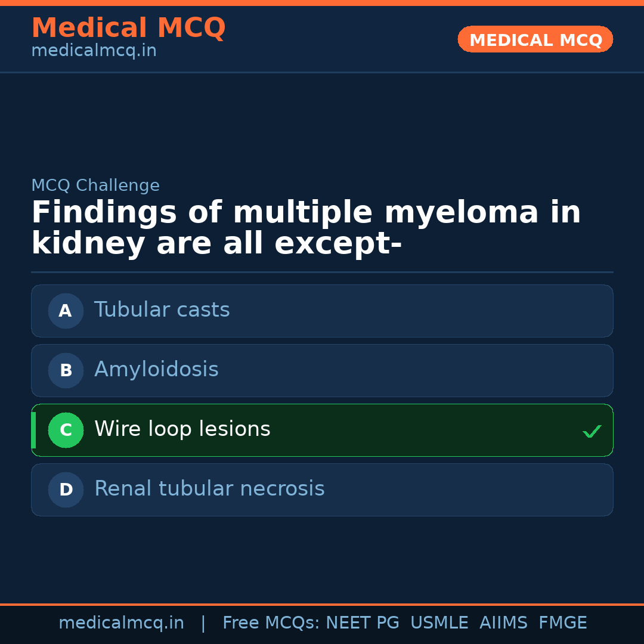Image resolution: width=644 pixels, height=644 pixels.
Task: Open medicalmcq.in link under header title
Action: [x=94, y=51]
